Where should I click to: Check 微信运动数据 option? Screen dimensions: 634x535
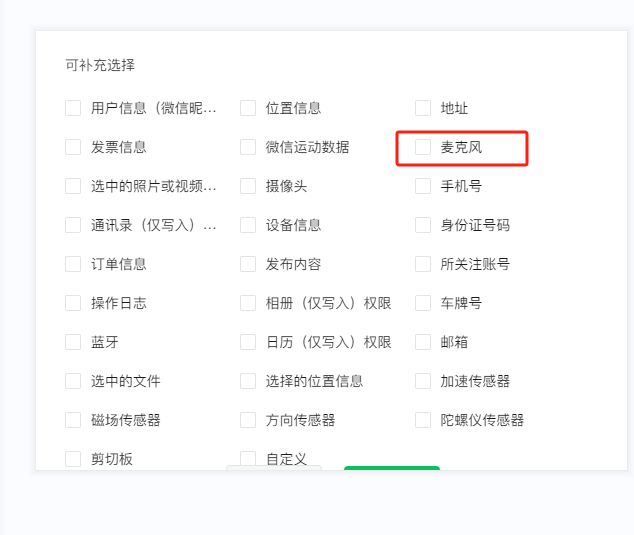click(x=248, y=147)
